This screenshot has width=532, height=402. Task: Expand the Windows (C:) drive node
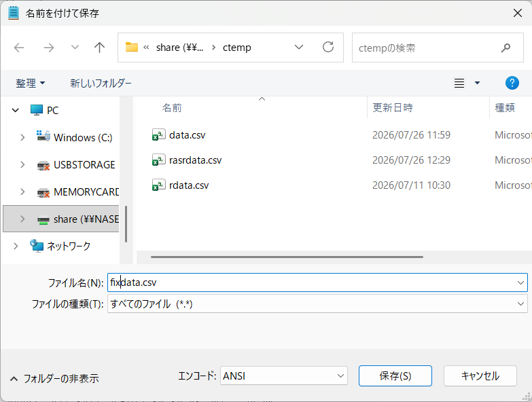click(22, 137)
